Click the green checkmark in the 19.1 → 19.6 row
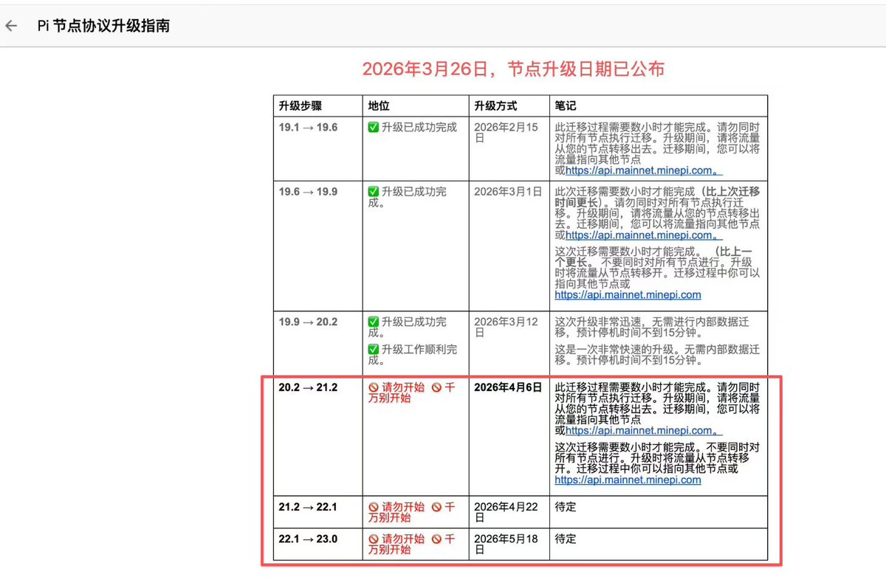 point(371,127)
